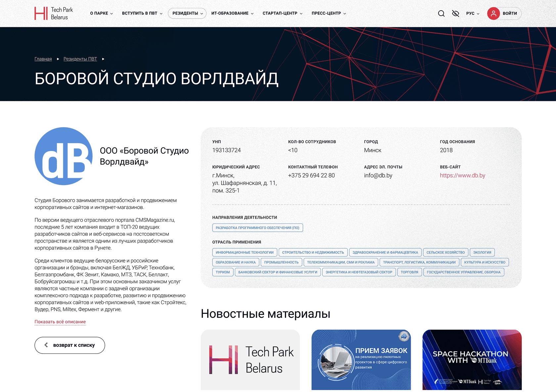Expand the ВСТУПИТЬ В ПВТ menu
This screenshot has width=556, height=392.
[x=142, y=14]
